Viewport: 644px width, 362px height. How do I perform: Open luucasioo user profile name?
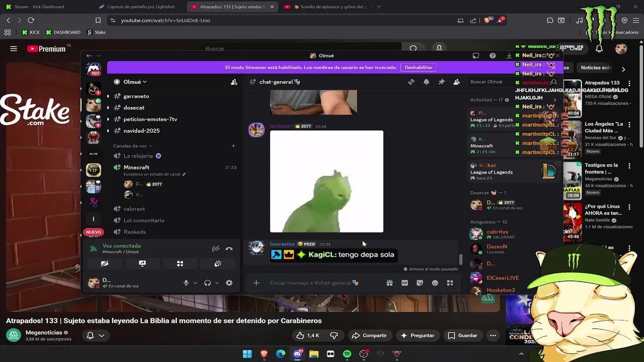click(282, 244)
